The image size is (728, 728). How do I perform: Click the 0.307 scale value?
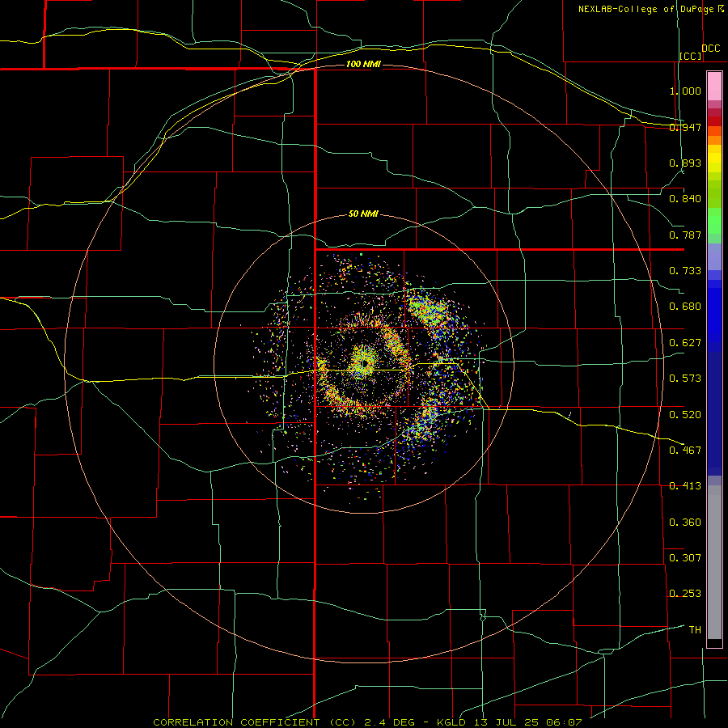coord(685,557)
